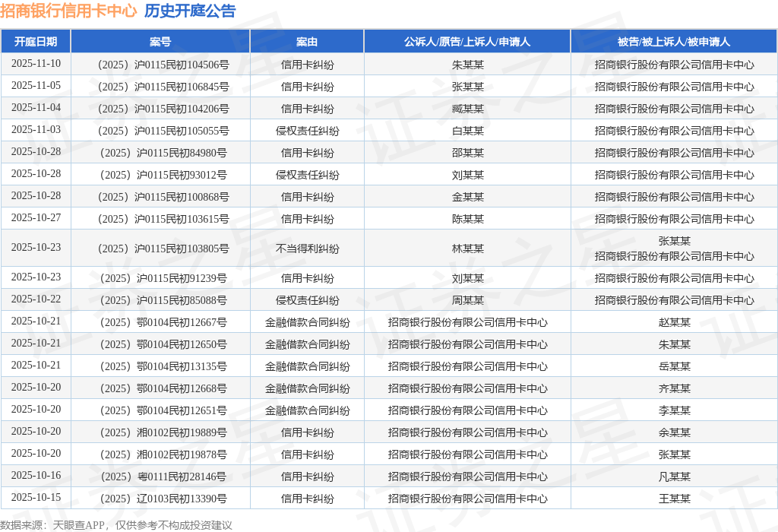
Task: Select the 开庭日期 column header
Action: click(36, 42)
